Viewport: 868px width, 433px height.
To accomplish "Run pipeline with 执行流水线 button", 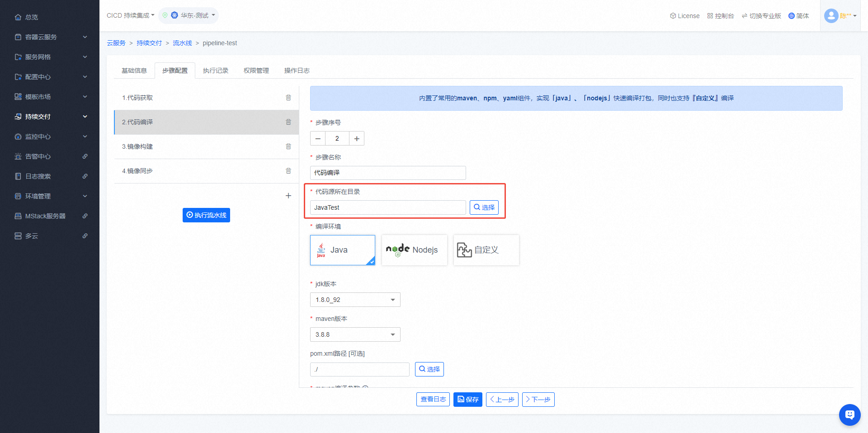I will tap(206, 215).
